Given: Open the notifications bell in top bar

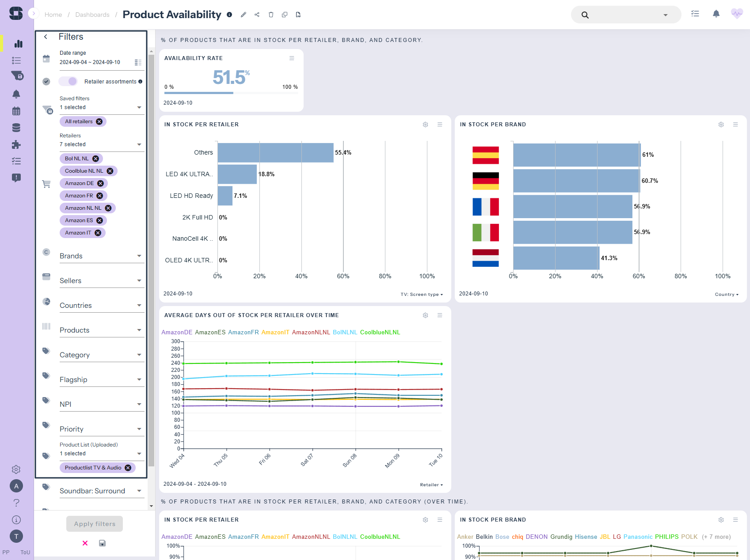Looking at the screenshot, I should [x=716, y=14].
